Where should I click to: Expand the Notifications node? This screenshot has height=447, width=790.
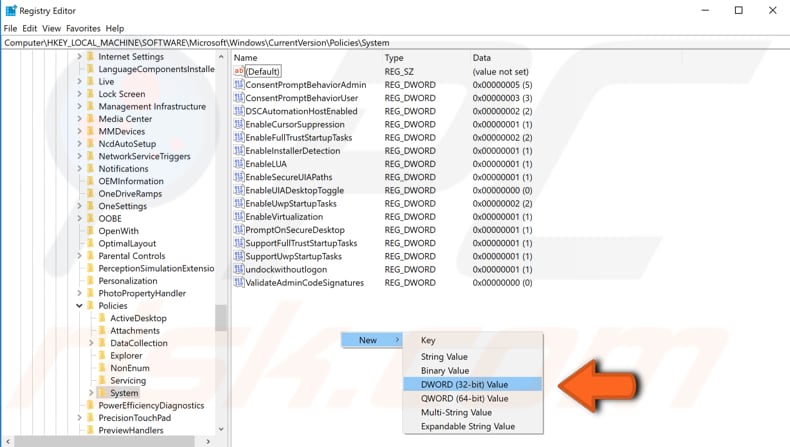[79, 169]
